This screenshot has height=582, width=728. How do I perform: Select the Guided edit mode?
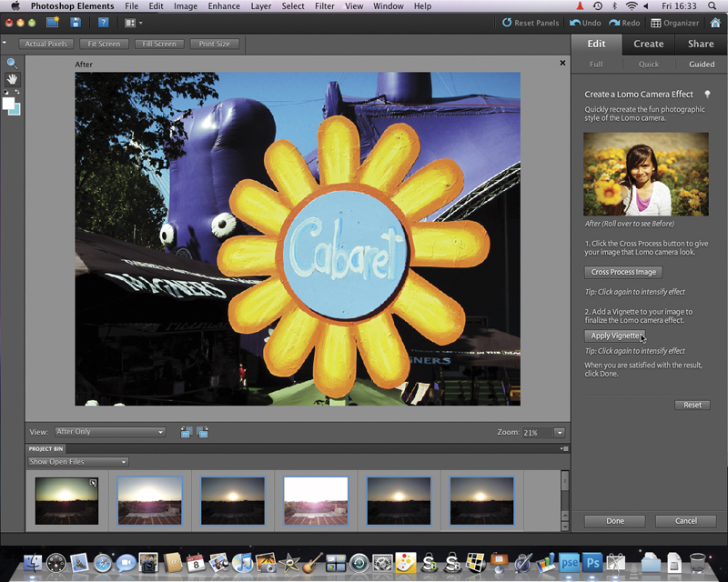(702, 65)
